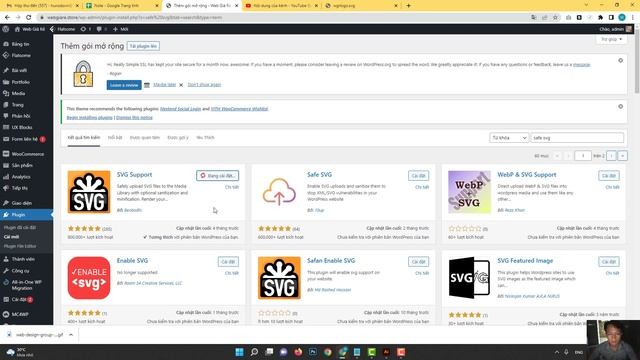Screen dimensions: 640x360
Task: Click Dismiss this notice link
Action: (134, 118)
